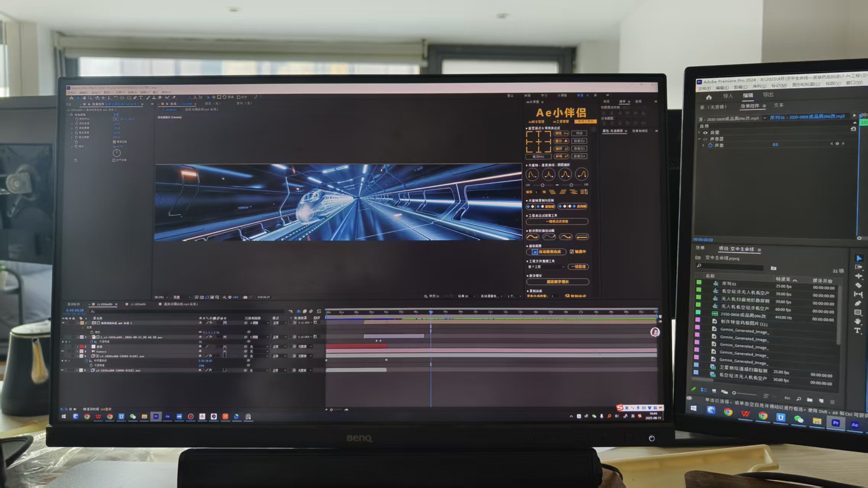
Task: Switch to the 文本 panel tab
Action: (x=778, y=105)
